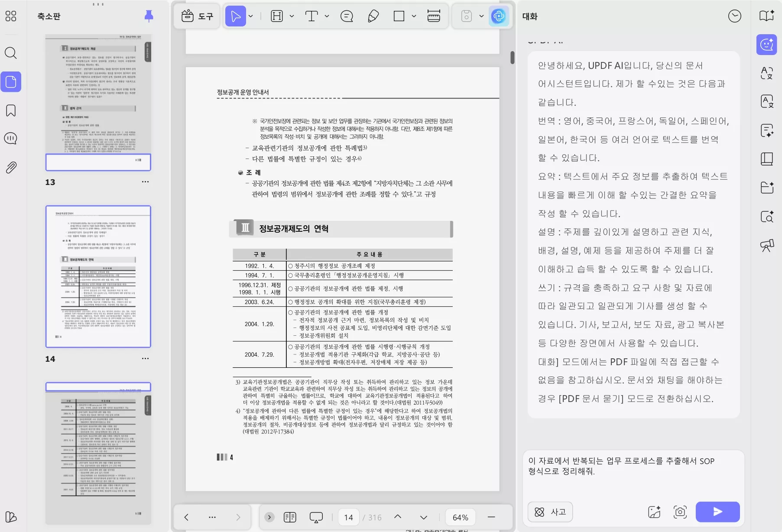Toggle the pin on the thumbnail panel
This screenshot has width=782, height=532.
(x=149, y=16)
